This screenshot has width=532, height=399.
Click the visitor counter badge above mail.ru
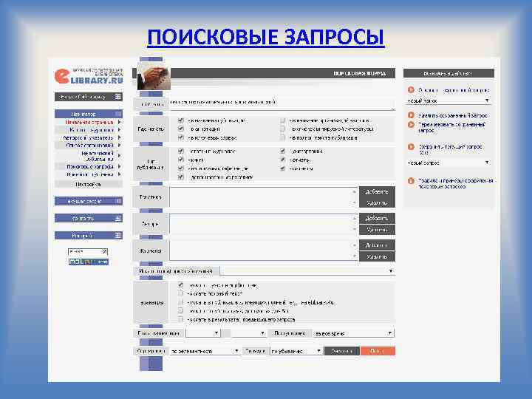pos(88,252)
